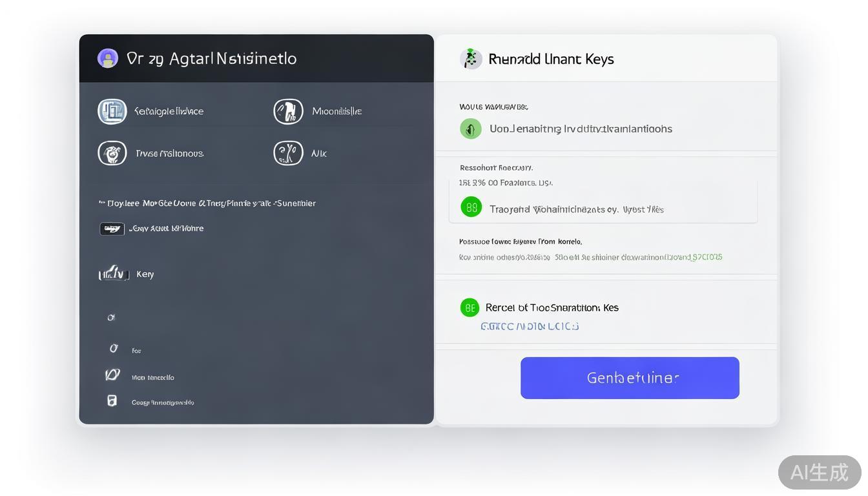Open the blue link under Rercel heading

[x=528, y=326]
